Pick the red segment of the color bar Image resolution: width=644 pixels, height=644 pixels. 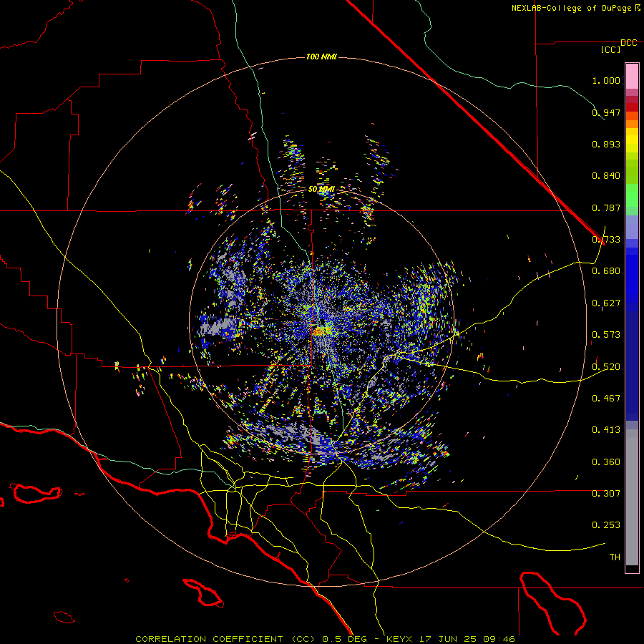coord(632,107)
